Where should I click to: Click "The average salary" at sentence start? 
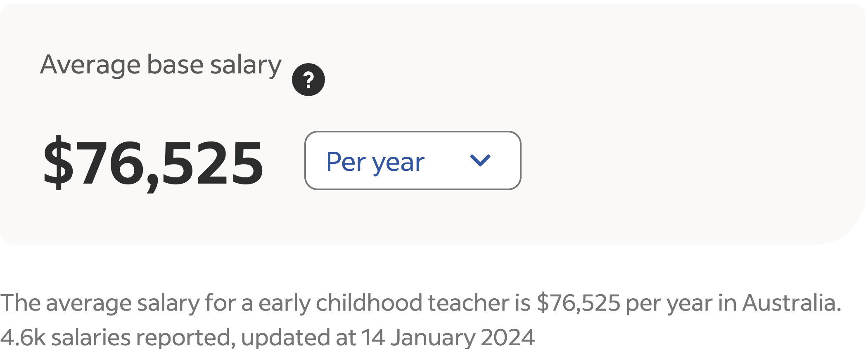point(100,303)
